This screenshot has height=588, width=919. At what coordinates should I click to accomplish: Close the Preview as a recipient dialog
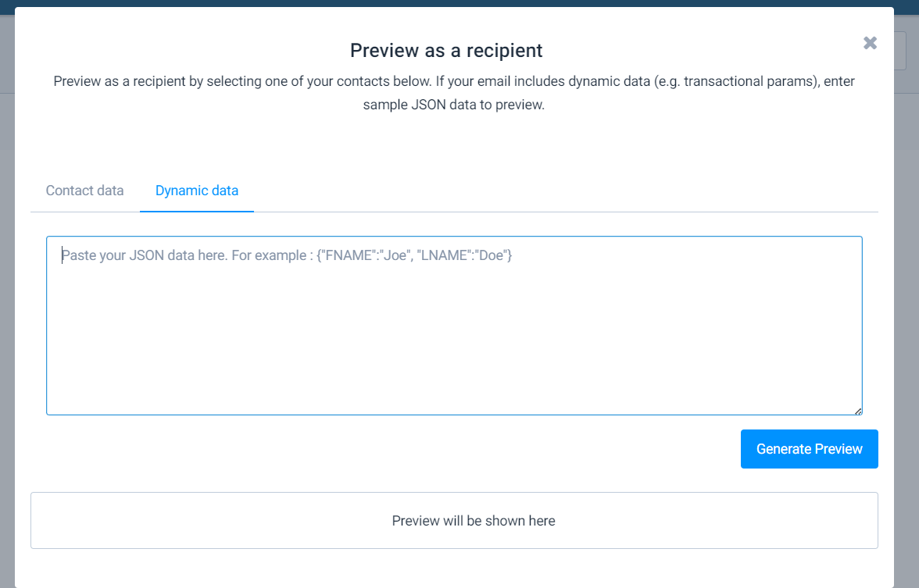click(870, 43)
